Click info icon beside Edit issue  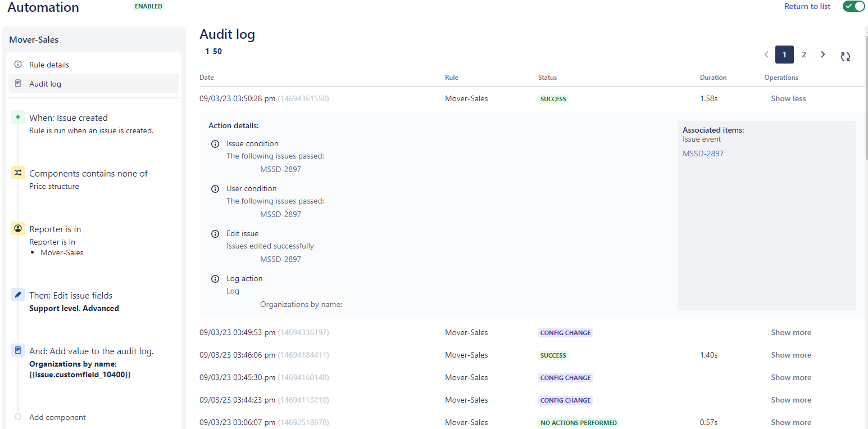[x=215, y=234]
